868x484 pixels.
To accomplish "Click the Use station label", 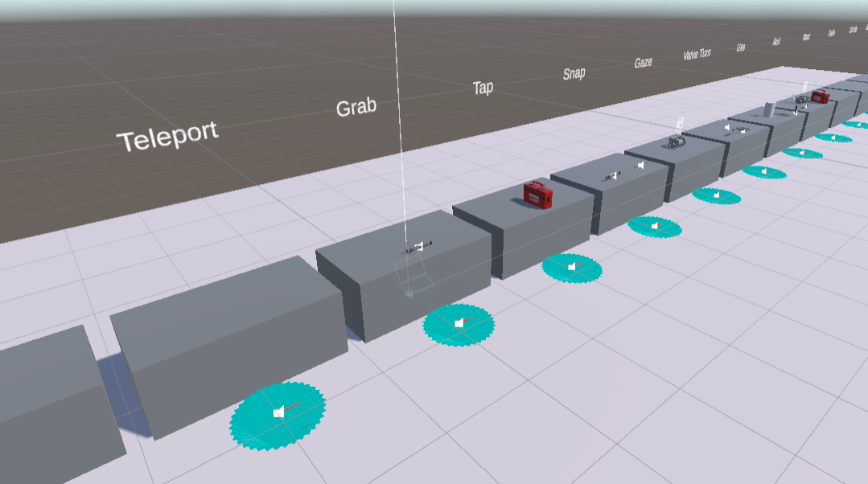I will click(740, 47).
